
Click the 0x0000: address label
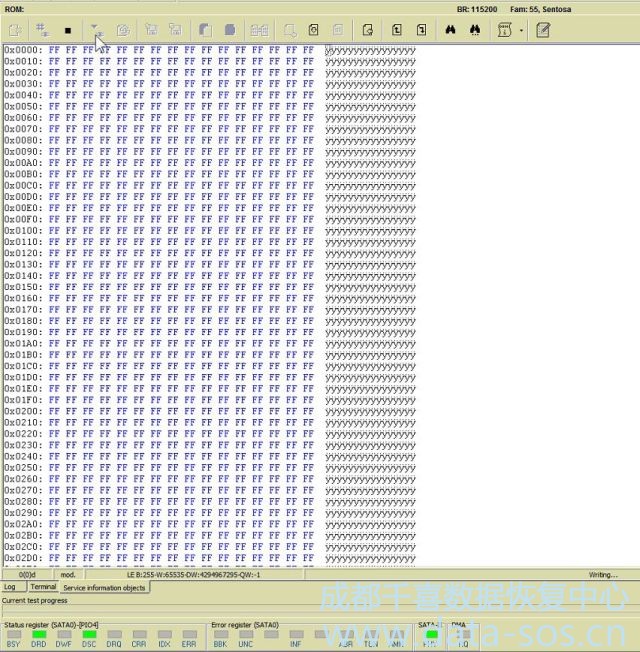pos(23,50)
